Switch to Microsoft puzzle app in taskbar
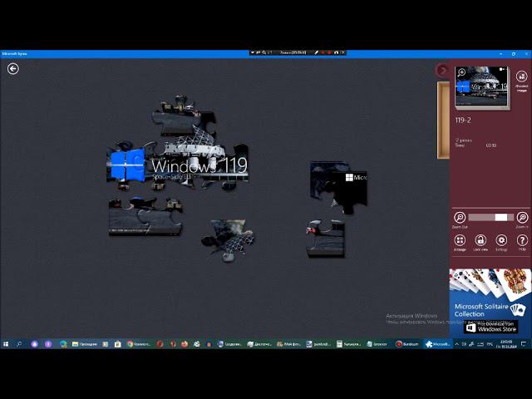 437,344
